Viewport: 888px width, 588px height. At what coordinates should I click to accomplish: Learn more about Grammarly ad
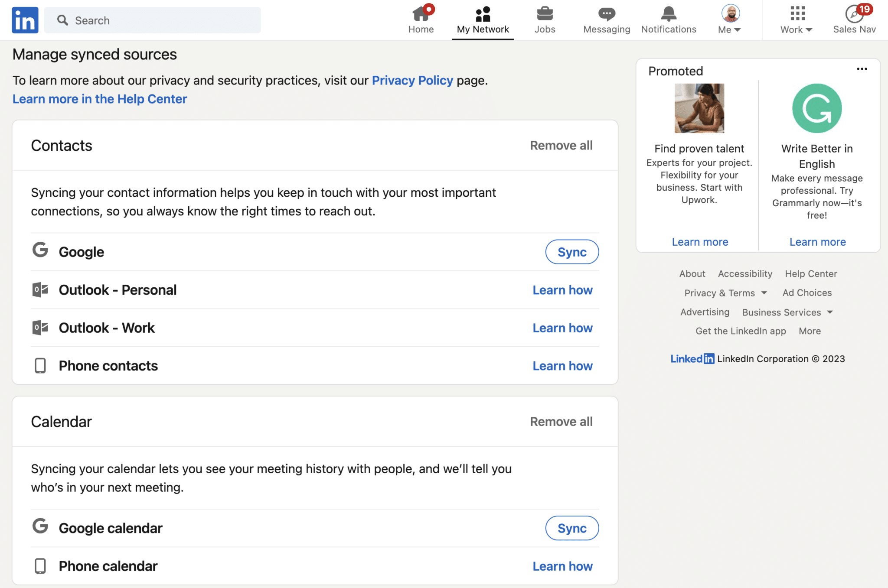pyautogui.click(x=817, y=242)
